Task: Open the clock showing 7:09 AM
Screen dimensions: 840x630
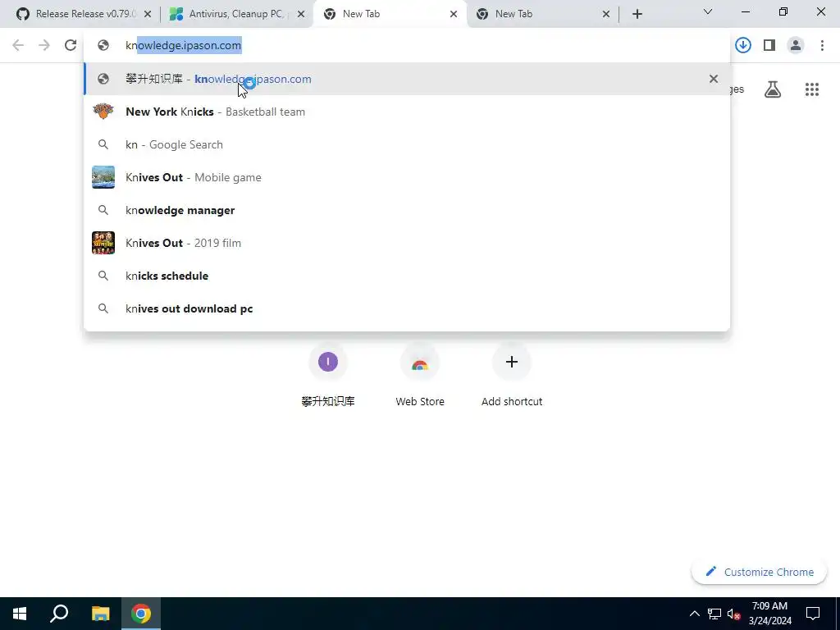Action: 769,614
